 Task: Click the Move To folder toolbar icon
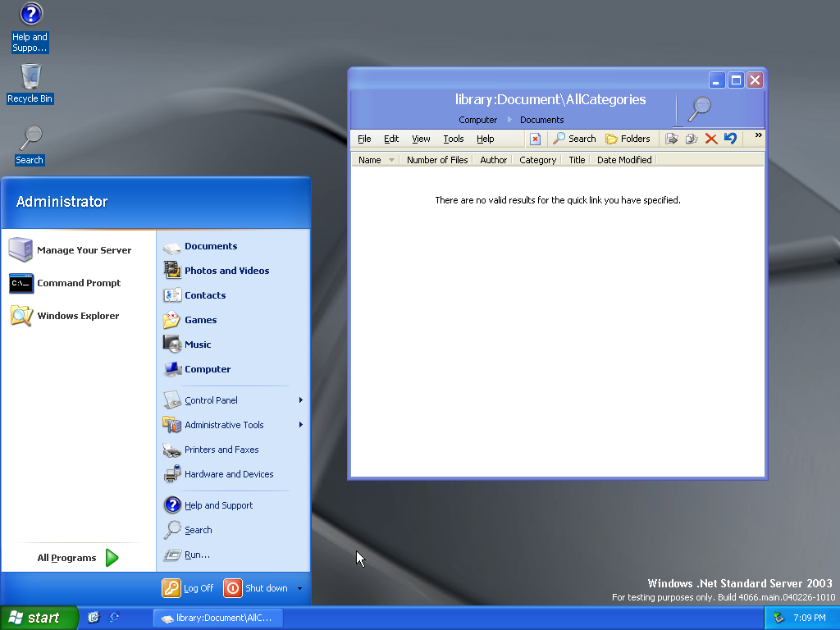(x=672, y=139)
